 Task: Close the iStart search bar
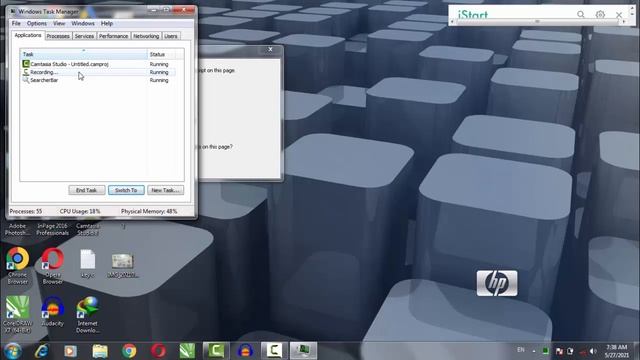point(619,15)
